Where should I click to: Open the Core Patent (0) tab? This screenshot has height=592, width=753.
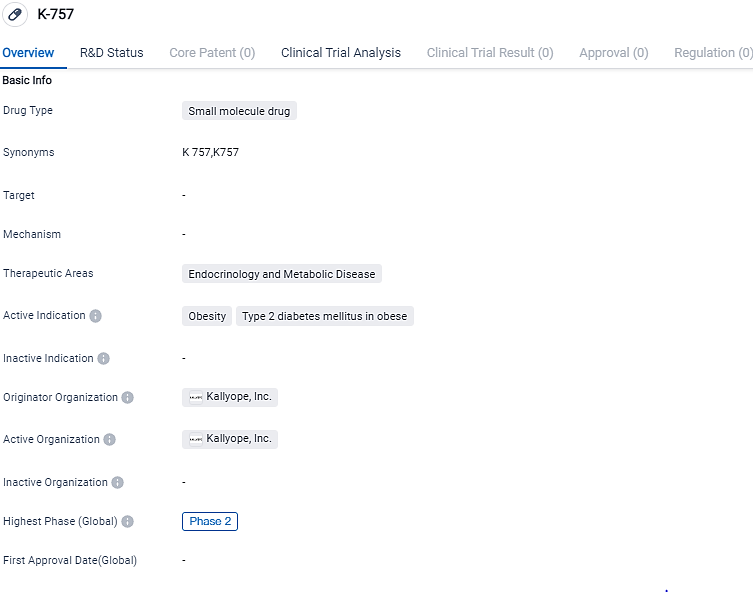[x=212, y=53]
